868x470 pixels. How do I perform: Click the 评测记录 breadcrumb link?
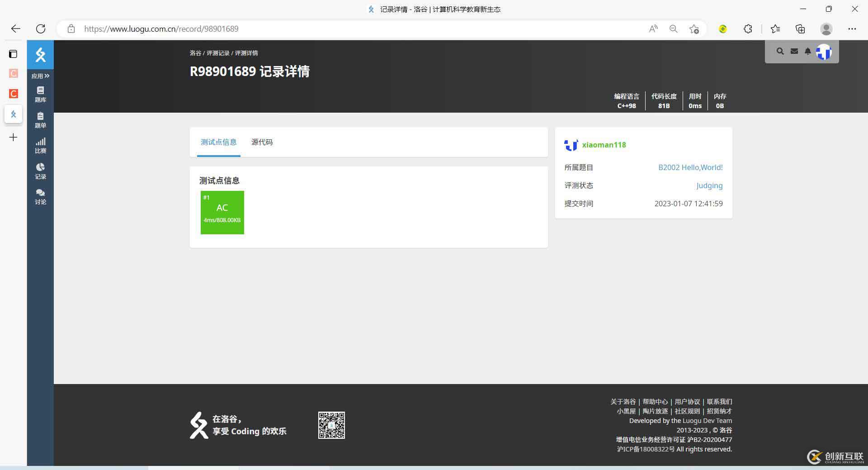coord(218,53)
